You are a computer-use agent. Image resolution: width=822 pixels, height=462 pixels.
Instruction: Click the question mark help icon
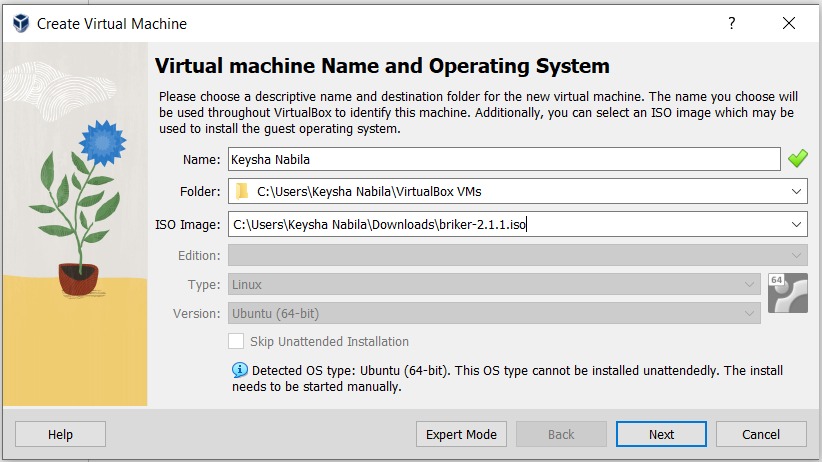pyautogui.click(x=732, y=23)
